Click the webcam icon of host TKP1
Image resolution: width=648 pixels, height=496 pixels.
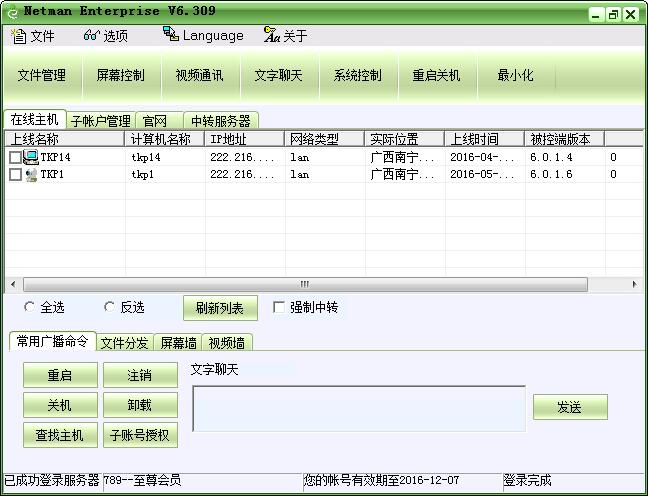[x=31, y=175]
